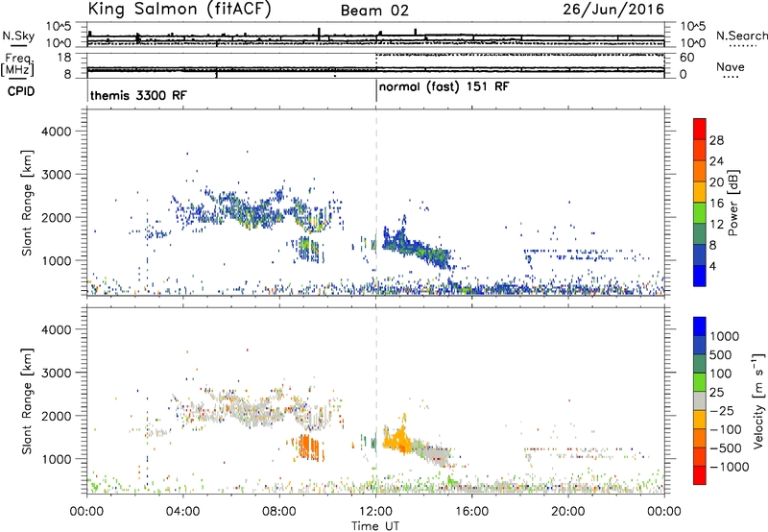Click the '20:00' time tick label
This screenshot has width=768, height=532.
[x=568, y=512]
